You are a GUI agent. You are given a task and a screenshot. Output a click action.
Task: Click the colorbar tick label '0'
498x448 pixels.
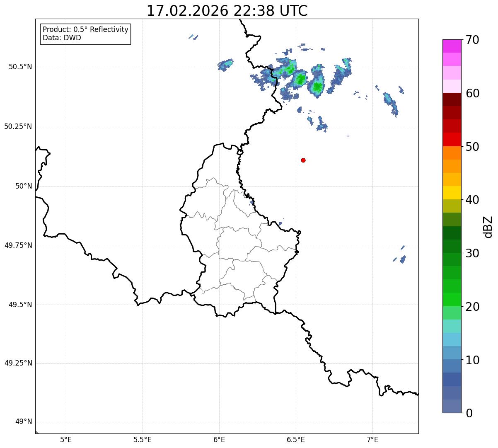pos(469,413)
